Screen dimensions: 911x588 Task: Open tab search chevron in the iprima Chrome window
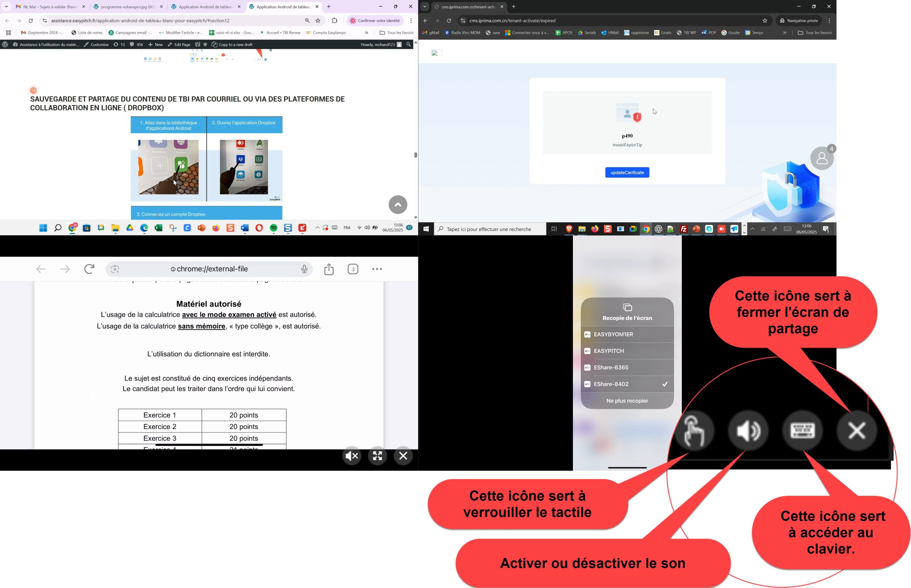click(x=425, y=6)
